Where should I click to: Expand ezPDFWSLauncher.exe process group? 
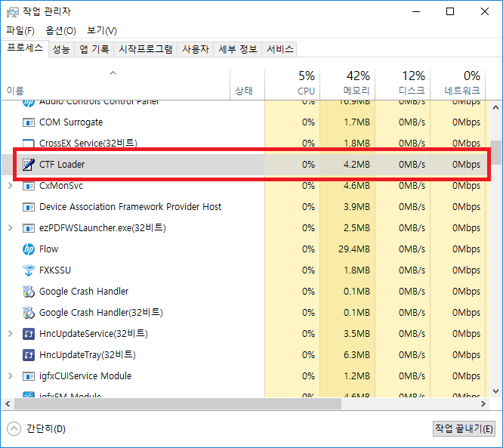[10, 228]
